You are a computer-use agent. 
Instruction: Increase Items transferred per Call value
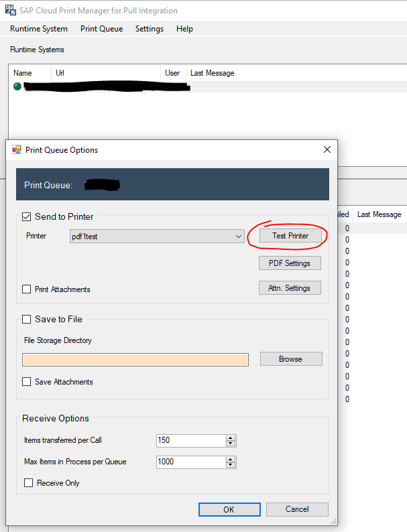pyautogui.click(x=231, y=438)
